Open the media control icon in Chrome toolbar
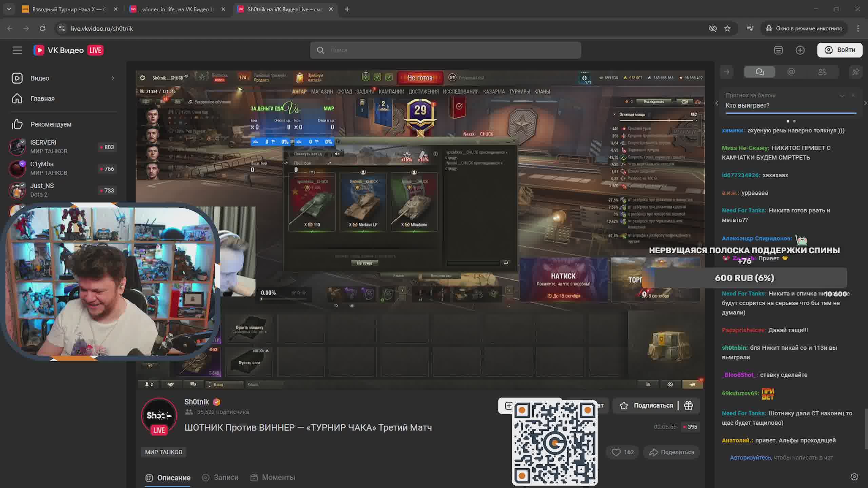The height and width of the screenshot is (488, 868). (x=750, y=28)
